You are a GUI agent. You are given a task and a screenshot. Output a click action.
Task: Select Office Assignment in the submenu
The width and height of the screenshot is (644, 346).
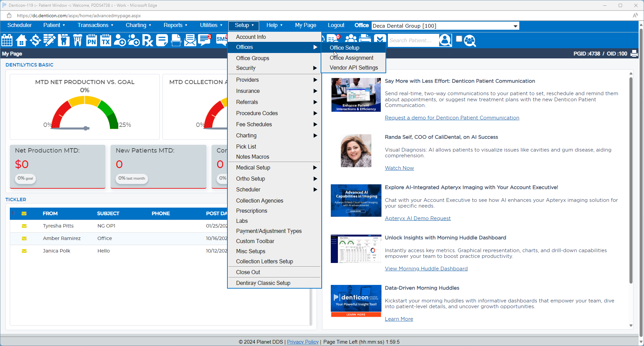(x=353, y=58)
